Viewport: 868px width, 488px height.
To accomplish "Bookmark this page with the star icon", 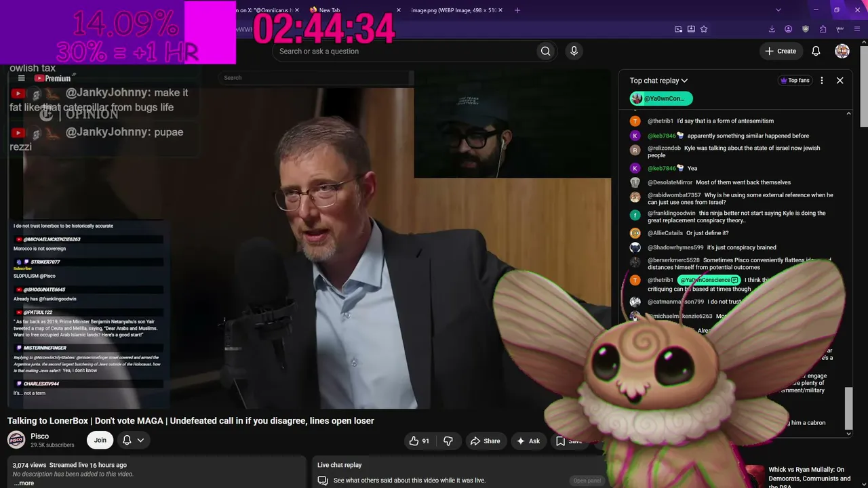I will click(x=704, y=29).
